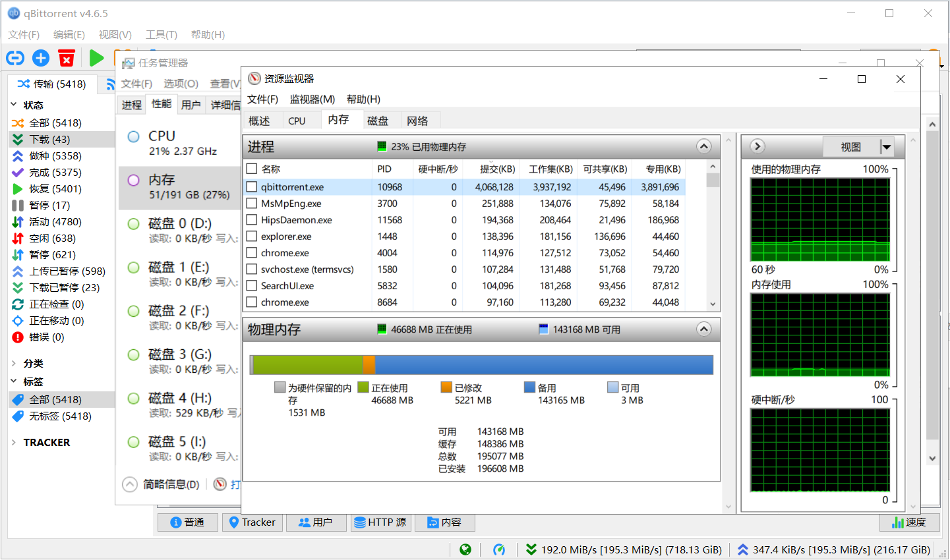Image resolution: width=950 pixels, height=560 pixels.
Task: Switch to the 网络 network tab
Action: tap(417, 121)
